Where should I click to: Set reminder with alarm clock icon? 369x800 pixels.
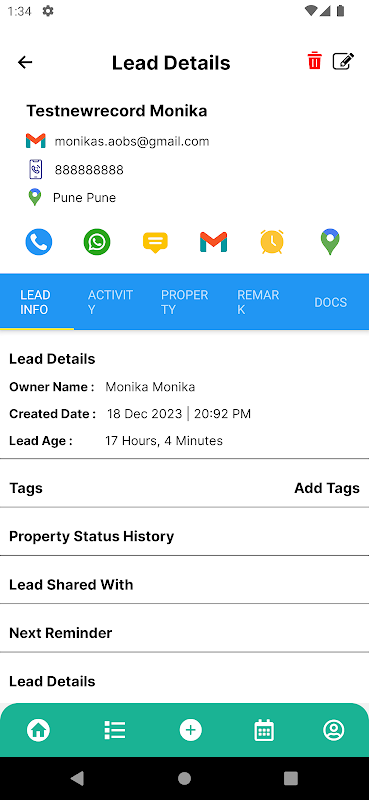272,241
